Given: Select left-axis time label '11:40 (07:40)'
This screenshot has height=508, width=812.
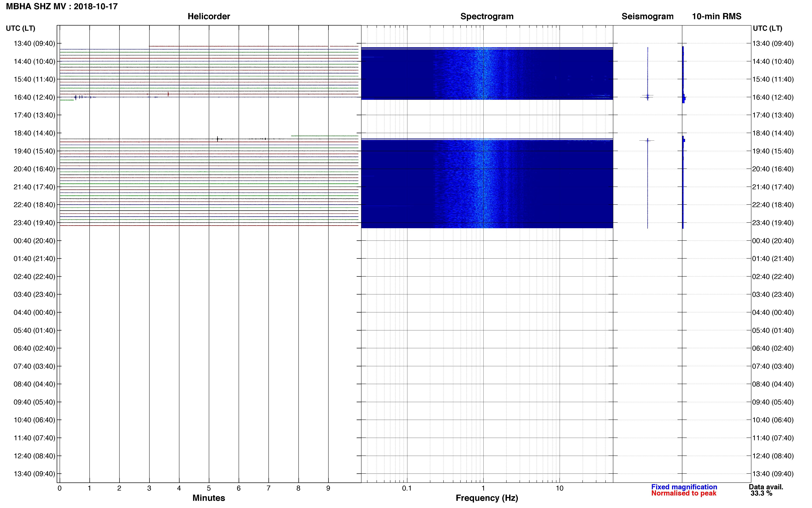Looking at the screenshot, I should click(x=34, y=438).
